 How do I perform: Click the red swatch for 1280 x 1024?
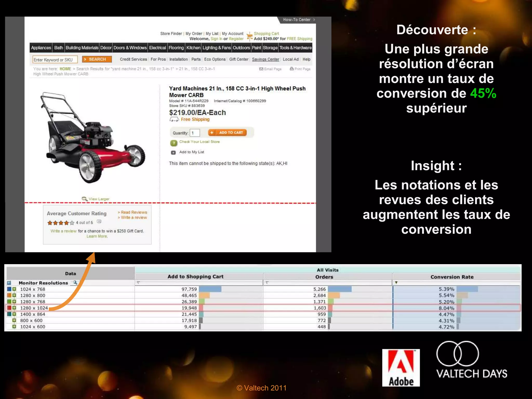point(9,308)
